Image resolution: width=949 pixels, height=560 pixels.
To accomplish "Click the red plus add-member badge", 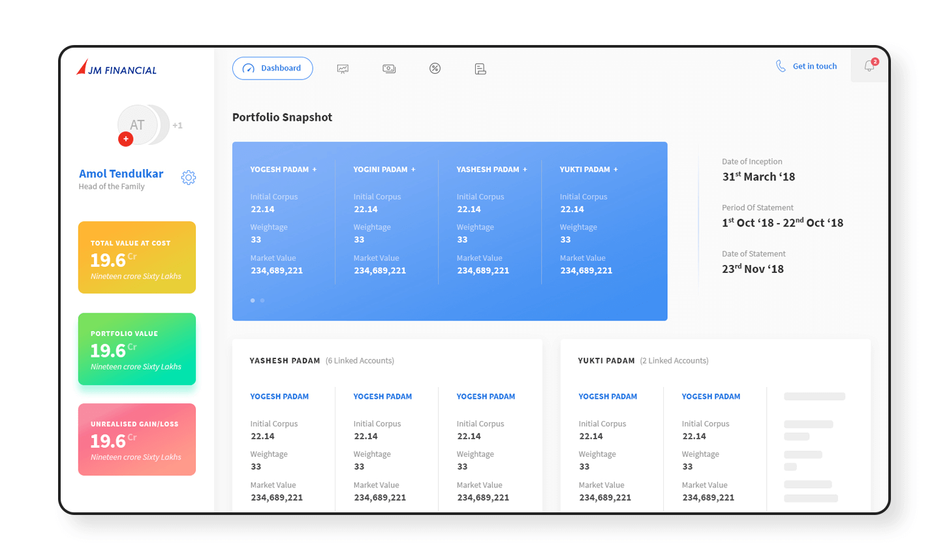I will (x=126, y=139).
